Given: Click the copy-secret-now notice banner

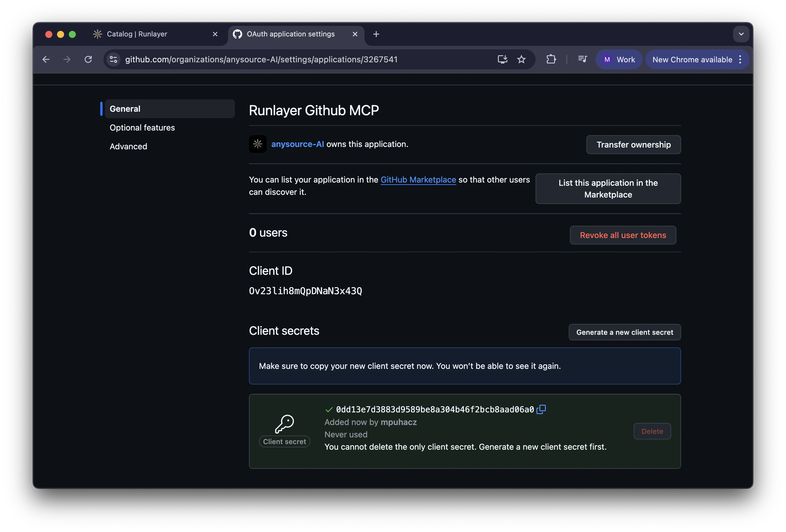Looking at the screenshot, I should (x=465, y=366).
